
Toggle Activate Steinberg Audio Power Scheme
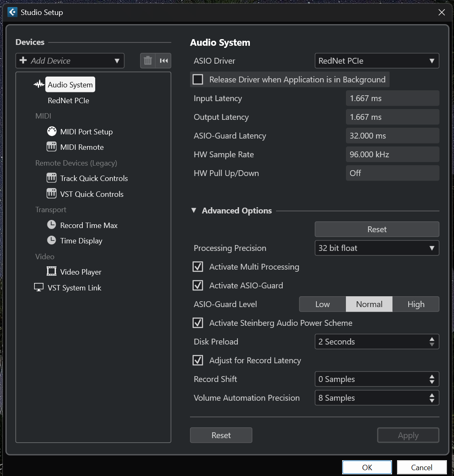198,323
